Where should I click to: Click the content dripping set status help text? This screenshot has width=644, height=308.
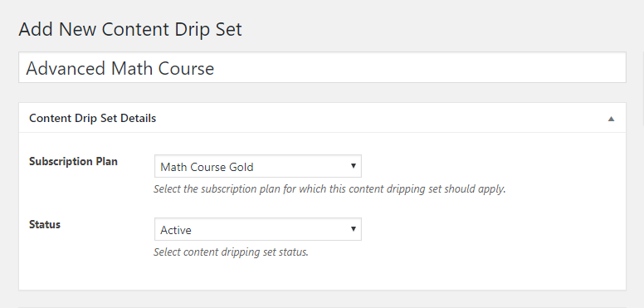[x=231, y=252]
